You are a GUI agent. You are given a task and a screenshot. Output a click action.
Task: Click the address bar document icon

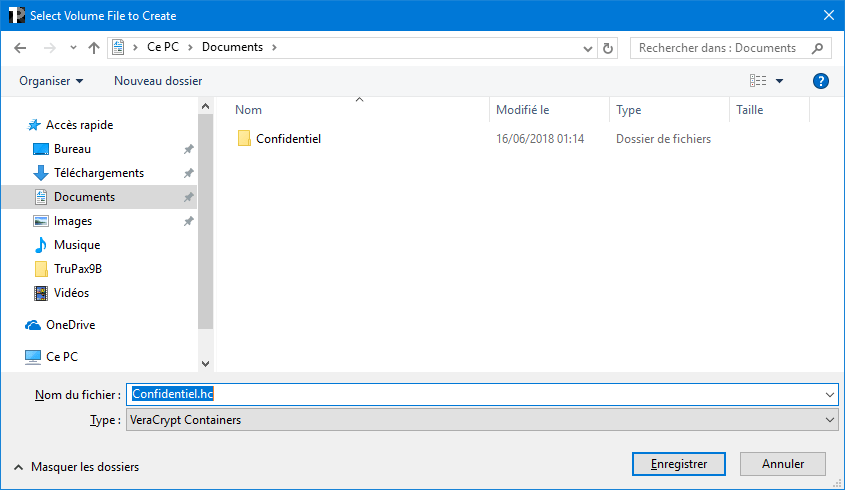(118, 47)
